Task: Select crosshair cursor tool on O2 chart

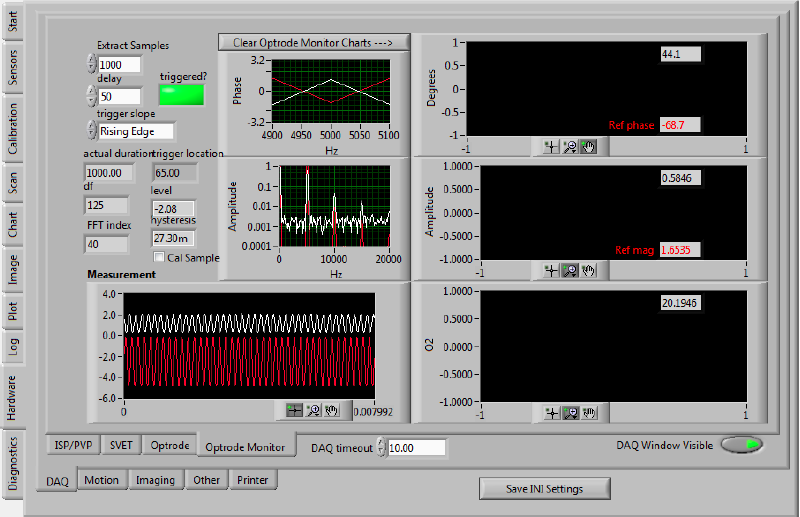Action: pyautogui.click(x=552, y=413)
